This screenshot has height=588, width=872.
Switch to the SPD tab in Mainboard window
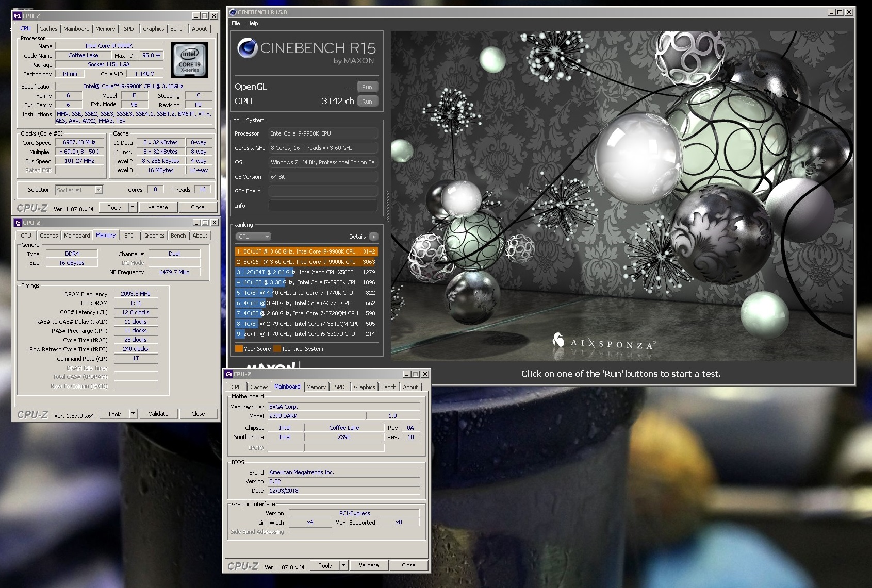[x=339, y=387]
